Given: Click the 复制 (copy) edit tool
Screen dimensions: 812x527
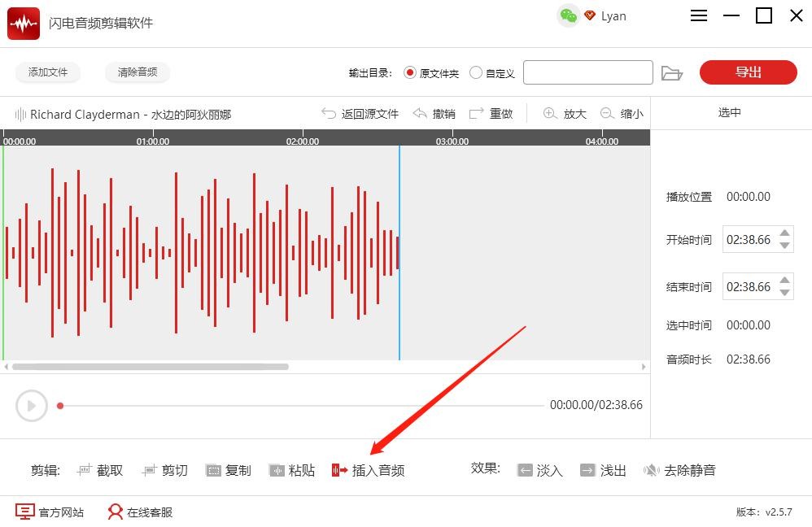Looking at the screenshot, I should tap(214, 470).
